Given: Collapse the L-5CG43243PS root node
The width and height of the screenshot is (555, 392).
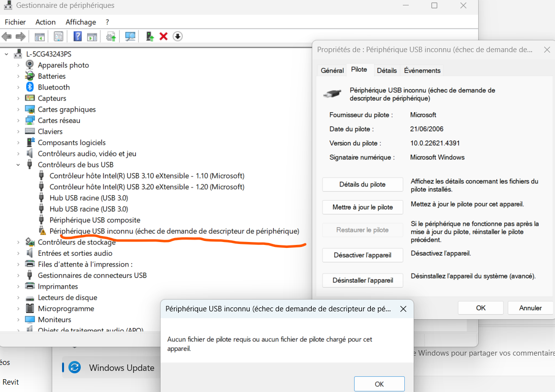Looking at the screenshot, I should pos(6,54).
